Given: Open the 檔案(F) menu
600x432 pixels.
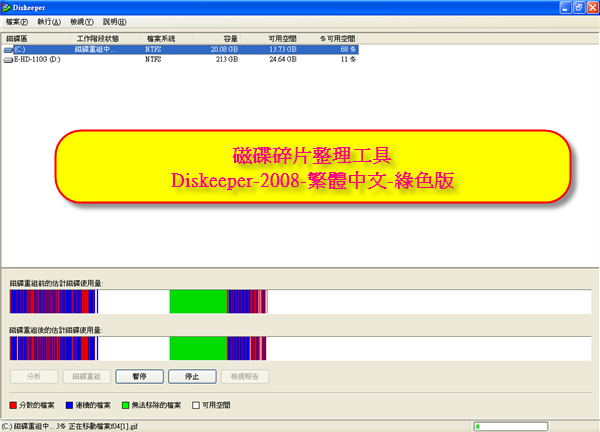Looking at the screenshot, I should (x=18, y=21).
